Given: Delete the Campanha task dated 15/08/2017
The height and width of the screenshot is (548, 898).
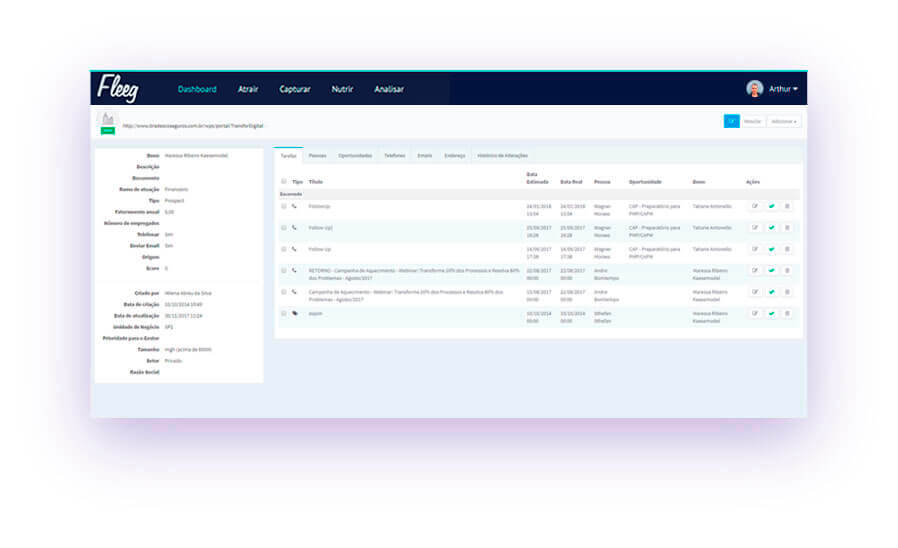Looking at the screenshot, I should (787, 293).
